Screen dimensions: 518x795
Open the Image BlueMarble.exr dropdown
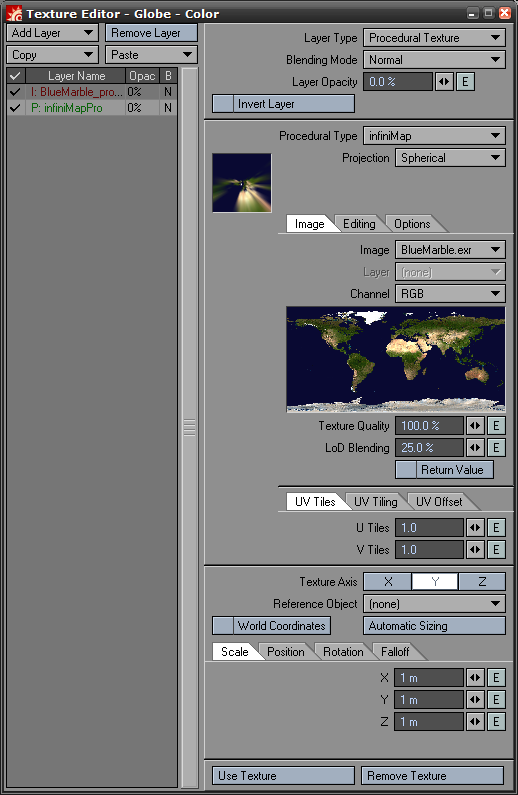coord(450,250)
